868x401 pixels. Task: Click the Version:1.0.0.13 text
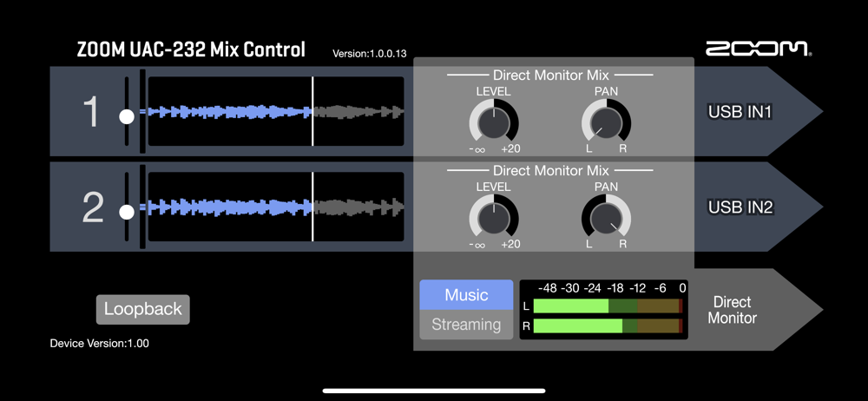pos(370,54)
